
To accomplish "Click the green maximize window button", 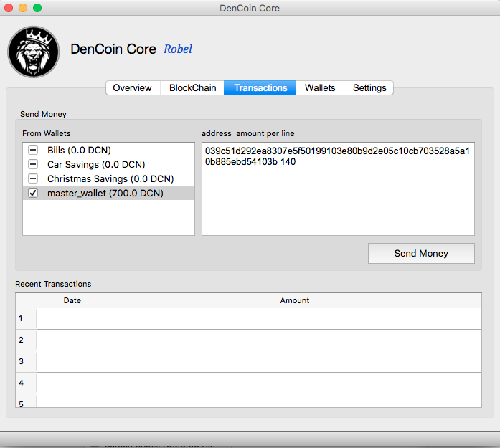I will pyautogui.click(x=37, y=8).
